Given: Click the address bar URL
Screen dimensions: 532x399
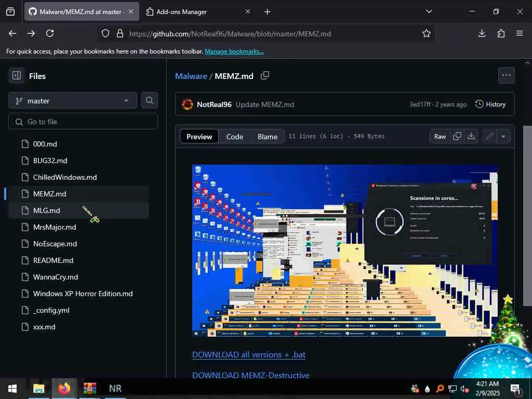Looking at the screenshot, I should tap(230, 34).
